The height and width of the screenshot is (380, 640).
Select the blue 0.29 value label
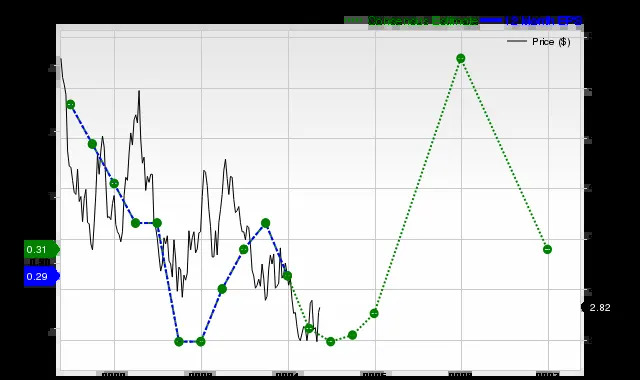point(41,276)
